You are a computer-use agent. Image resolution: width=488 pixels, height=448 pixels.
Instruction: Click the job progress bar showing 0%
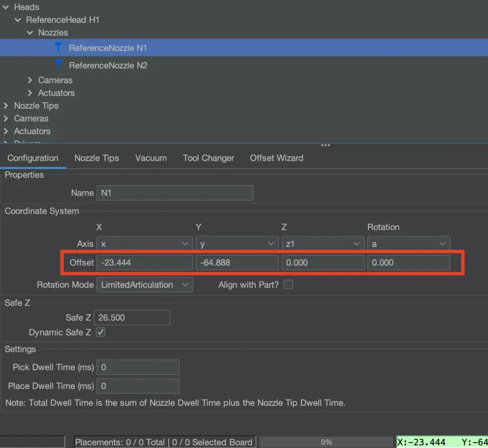(x=326, y=442)
